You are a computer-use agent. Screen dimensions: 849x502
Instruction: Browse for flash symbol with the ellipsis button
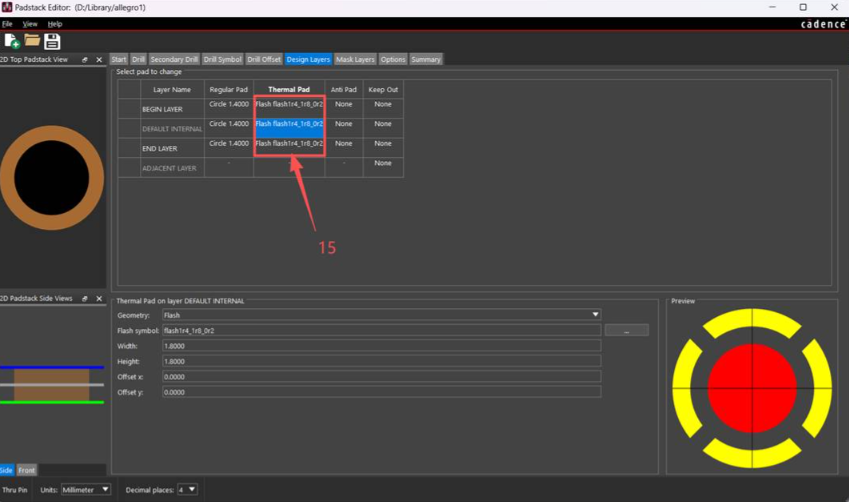626,330
